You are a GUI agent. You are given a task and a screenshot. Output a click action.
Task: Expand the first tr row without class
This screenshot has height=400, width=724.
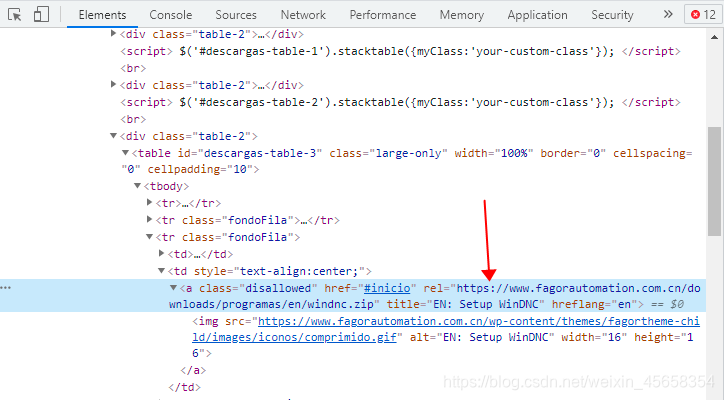149,202
